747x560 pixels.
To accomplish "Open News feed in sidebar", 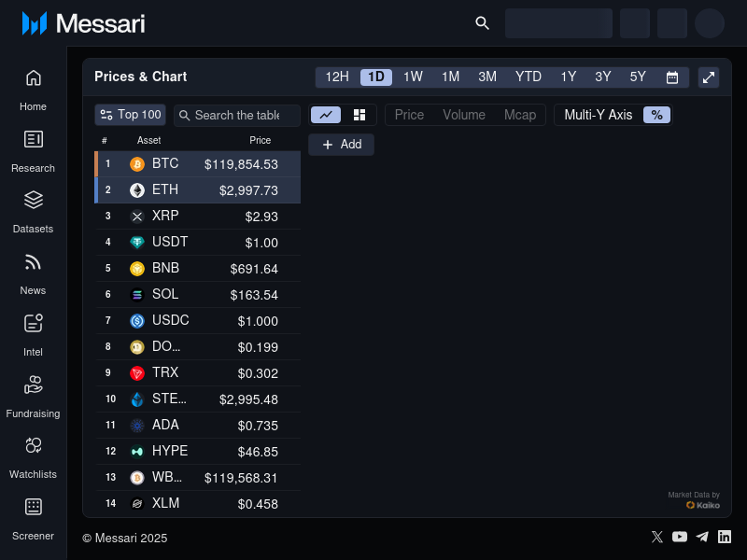I will [33, 274].
